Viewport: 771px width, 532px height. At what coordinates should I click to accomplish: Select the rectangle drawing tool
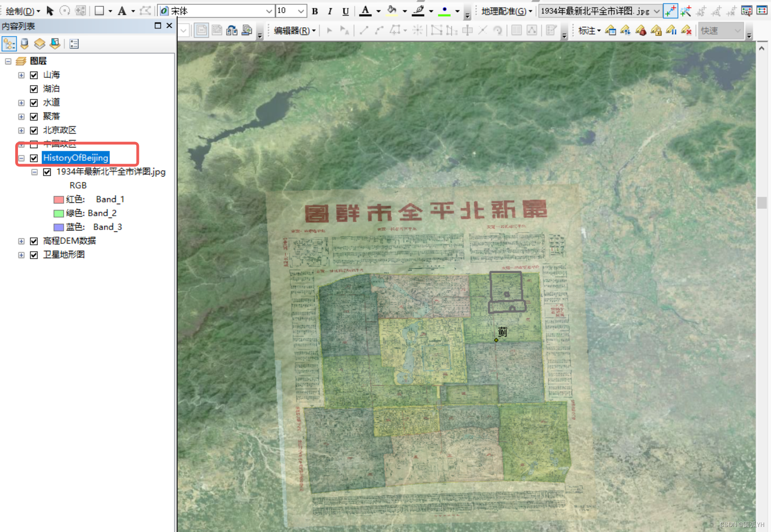point(99,11)
